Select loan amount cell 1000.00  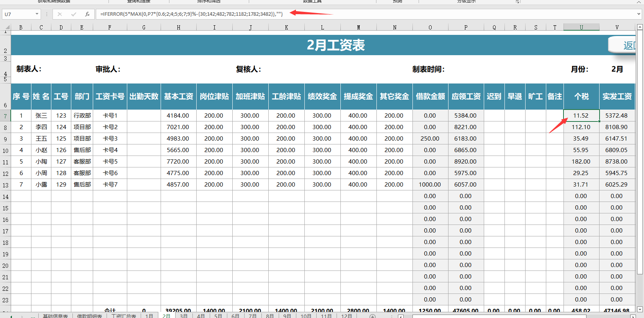(430, 185)
